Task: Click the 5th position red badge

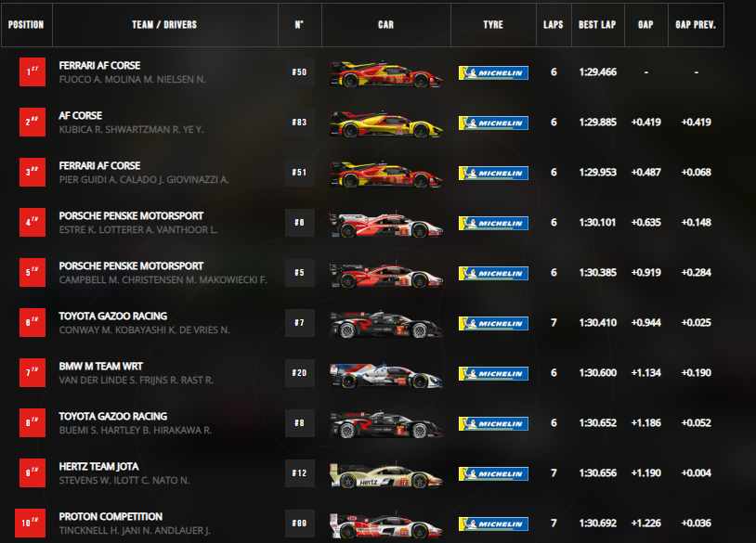Action: coord(33,272)
